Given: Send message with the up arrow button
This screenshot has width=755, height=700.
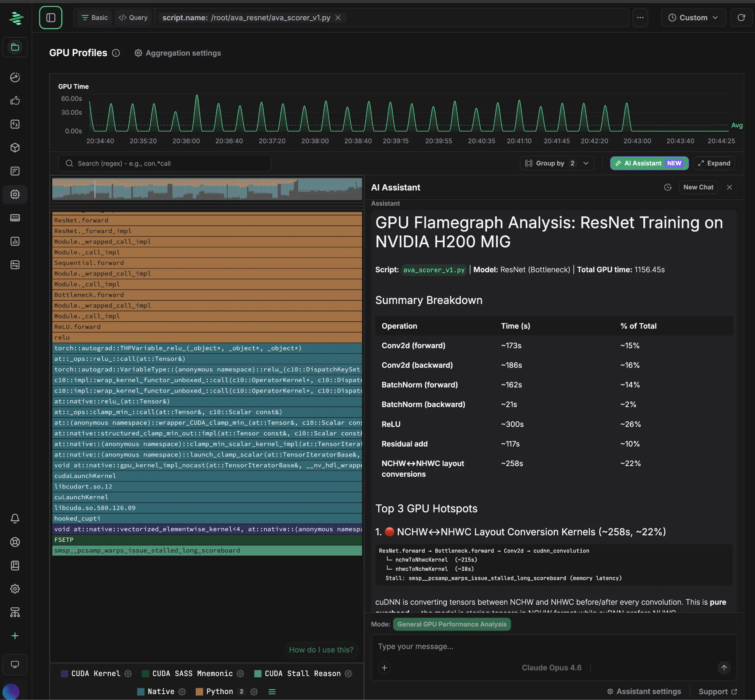Looking at the screenshot, I should tap(724, 668).
